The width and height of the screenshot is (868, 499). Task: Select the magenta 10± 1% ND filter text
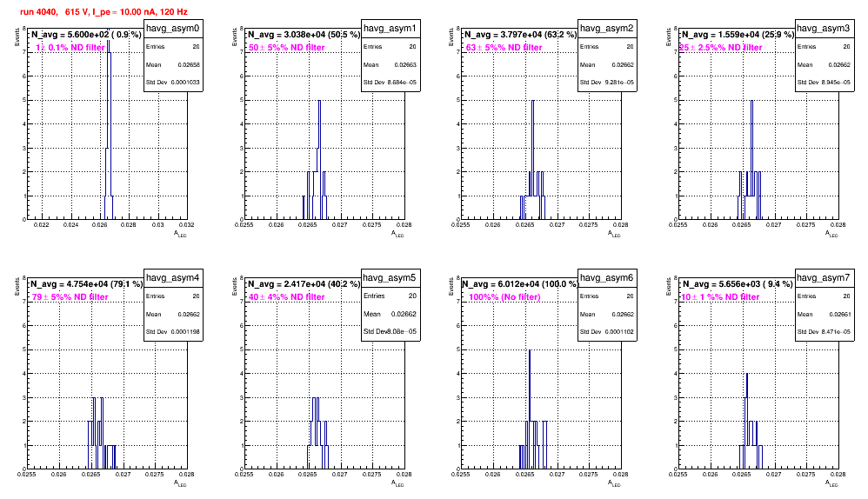pyautogui.click(x=720, y=297)
